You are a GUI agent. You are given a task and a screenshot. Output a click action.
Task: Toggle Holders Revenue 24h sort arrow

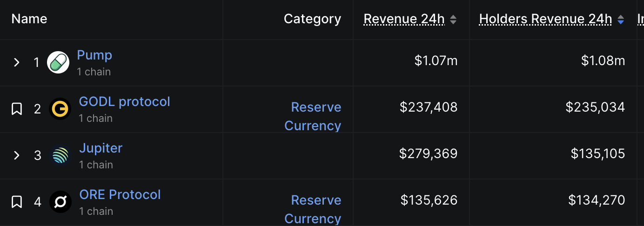(620, 20)
